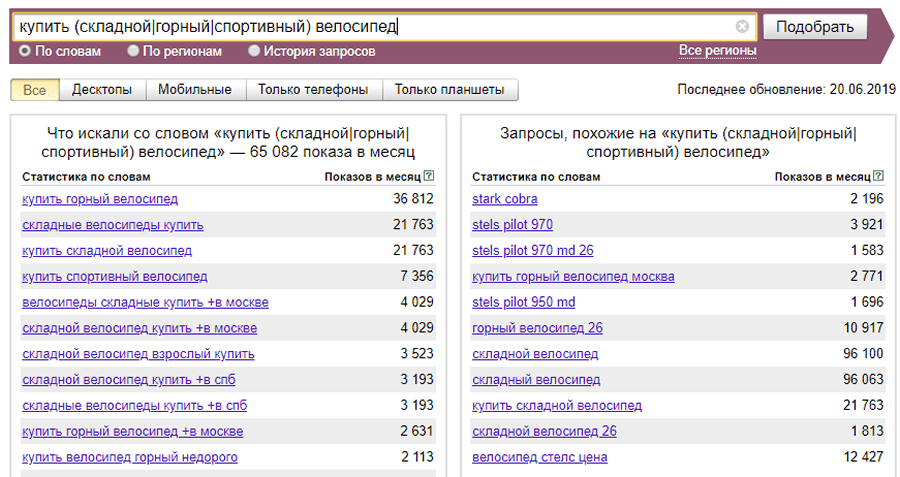Open the 'stark cobra' similar query
Screen dimensions: 900x477
[504, 199]
